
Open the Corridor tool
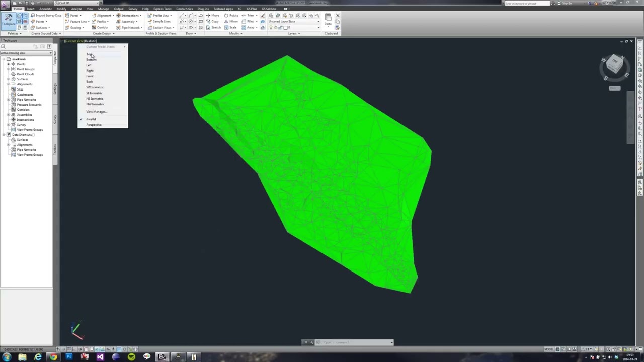[100, 28]
